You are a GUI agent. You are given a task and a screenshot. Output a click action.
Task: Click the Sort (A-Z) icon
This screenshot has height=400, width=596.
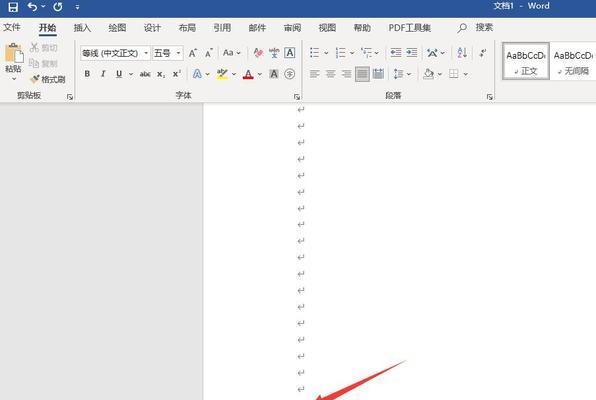462,53
